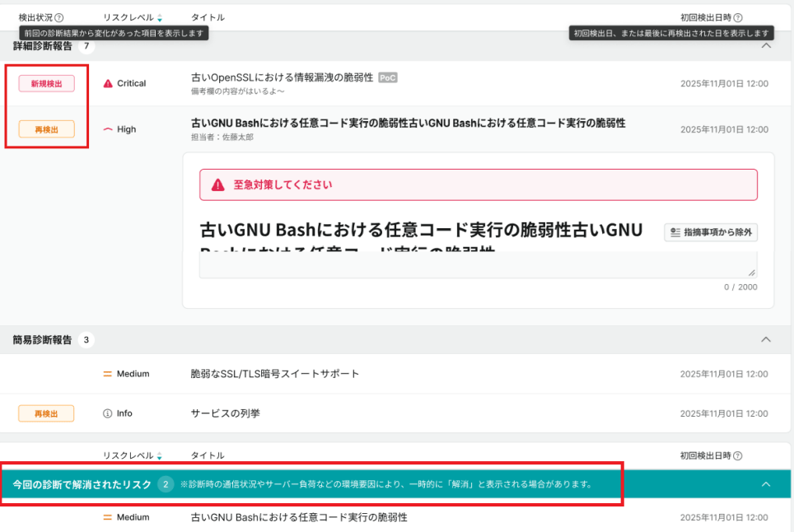Click the help icon next to 検出状況
Image resolution: width=794 pixels, height=532 pixels.
[59, 18]
